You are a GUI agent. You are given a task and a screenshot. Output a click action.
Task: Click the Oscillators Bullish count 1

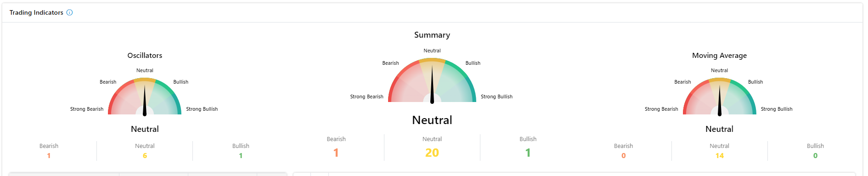tap(241, 156)
